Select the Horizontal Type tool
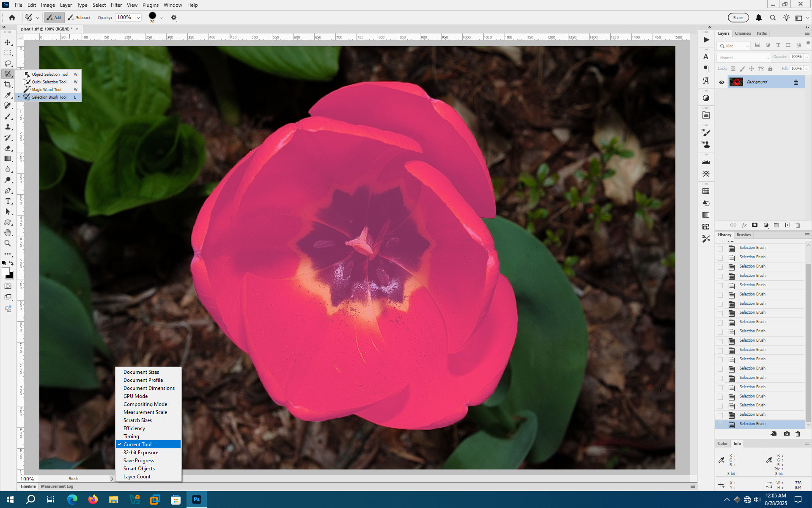The image size is (812, 508). pos(8,201)
